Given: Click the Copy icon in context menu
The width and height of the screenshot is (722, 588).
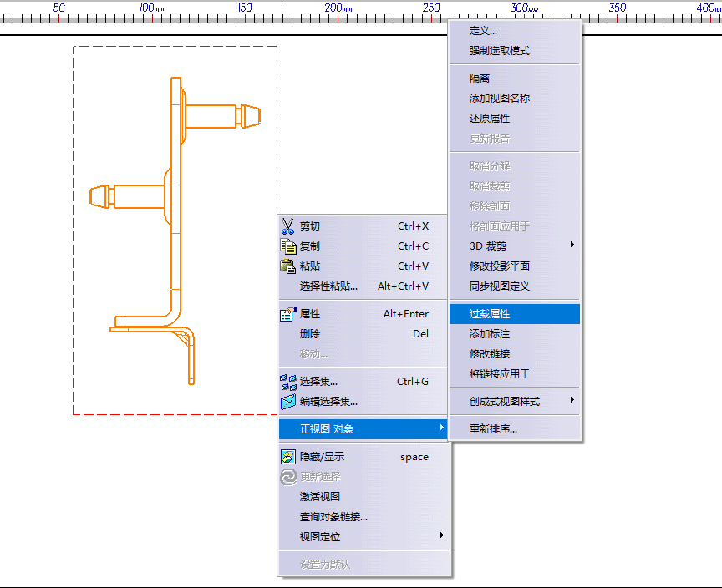Looking at the screenshot, I should [x=288, y=246].
